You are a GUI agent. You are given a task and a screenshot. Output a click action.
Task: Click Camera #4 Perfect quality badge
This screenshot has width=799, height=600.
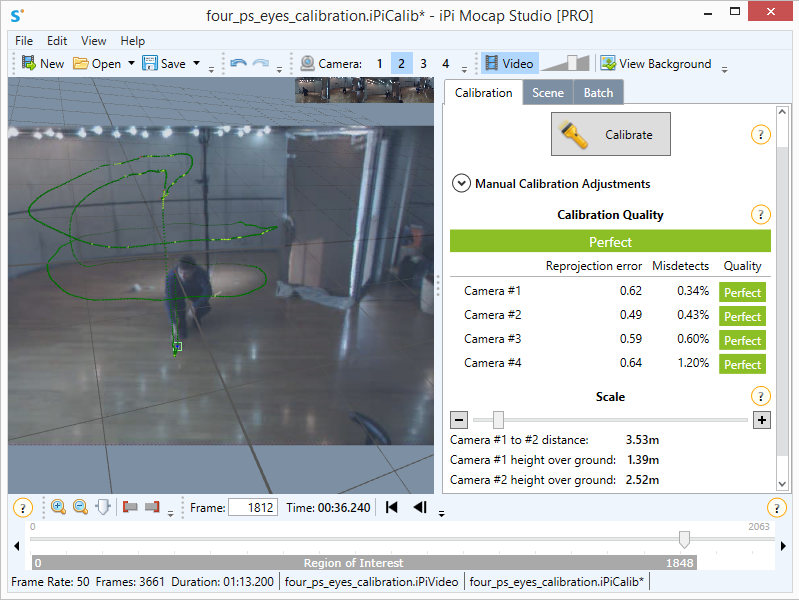click(742, 364)
